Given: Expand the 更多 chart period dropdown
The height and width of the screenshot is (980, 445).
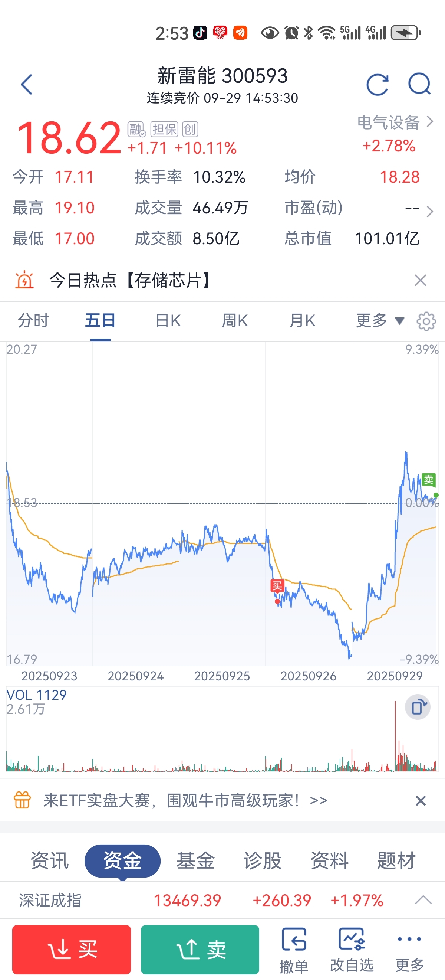Looking at the screenshot, I should [x=380, y=321].
